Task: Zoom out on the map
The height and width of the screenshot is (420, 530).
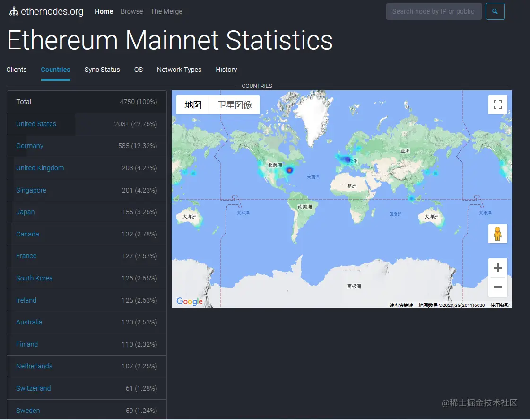Action: pos(497,287)
